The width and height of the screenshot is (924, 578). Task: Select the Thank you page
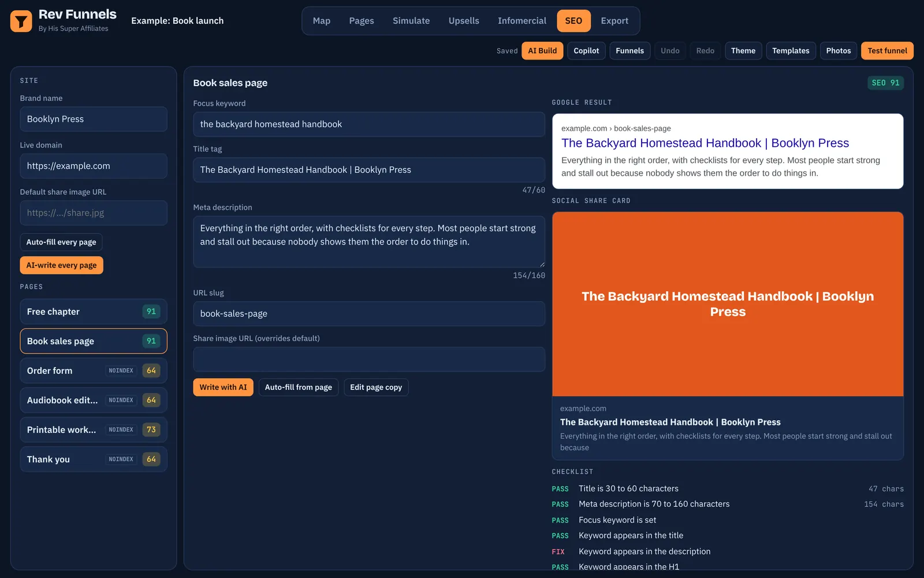click(94, 459)
